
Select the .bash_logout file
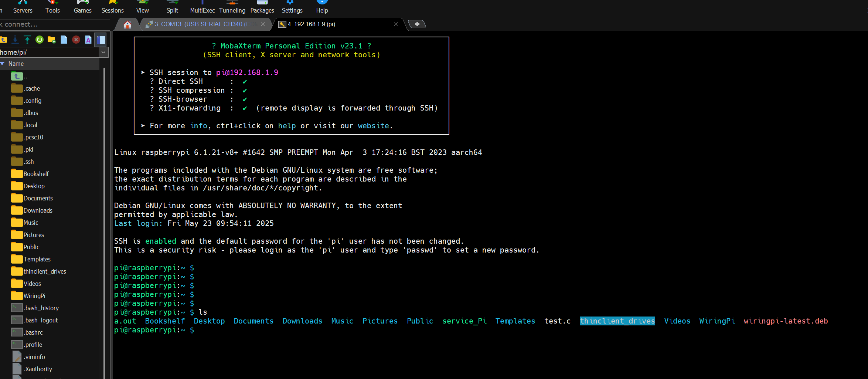[x=35, y=320]
